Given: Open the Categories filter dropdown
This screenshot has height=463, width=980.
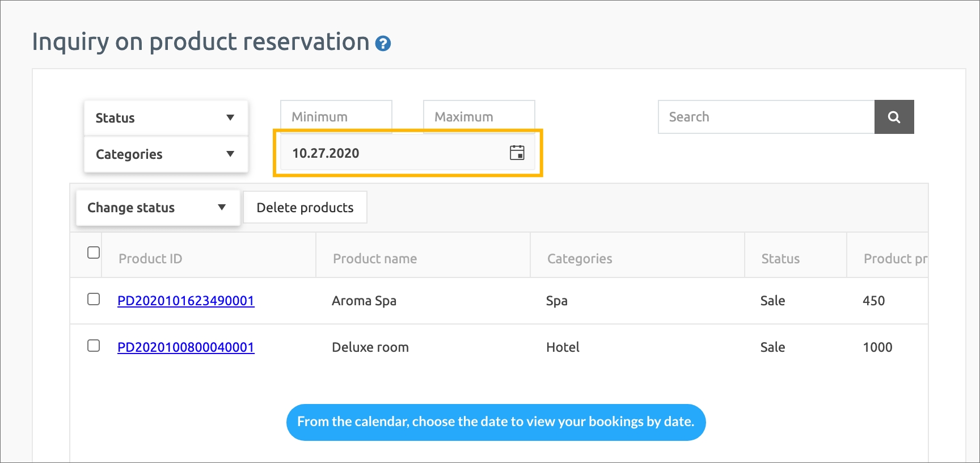Looking at the screenshot, I should (166, 154).
